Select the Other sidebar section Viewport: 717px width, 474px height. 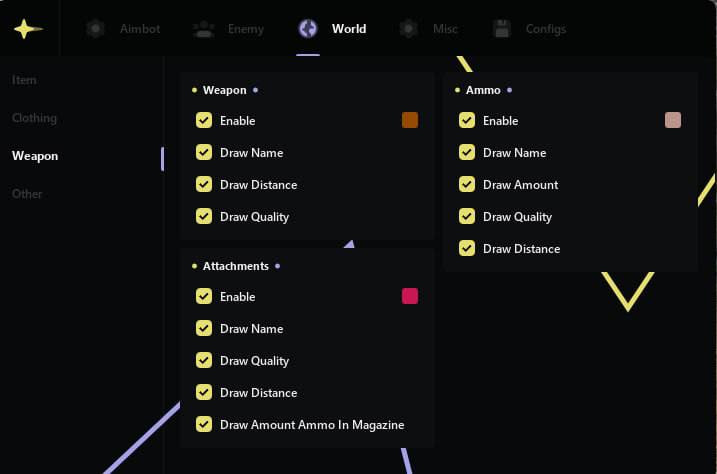click(27, 194)
